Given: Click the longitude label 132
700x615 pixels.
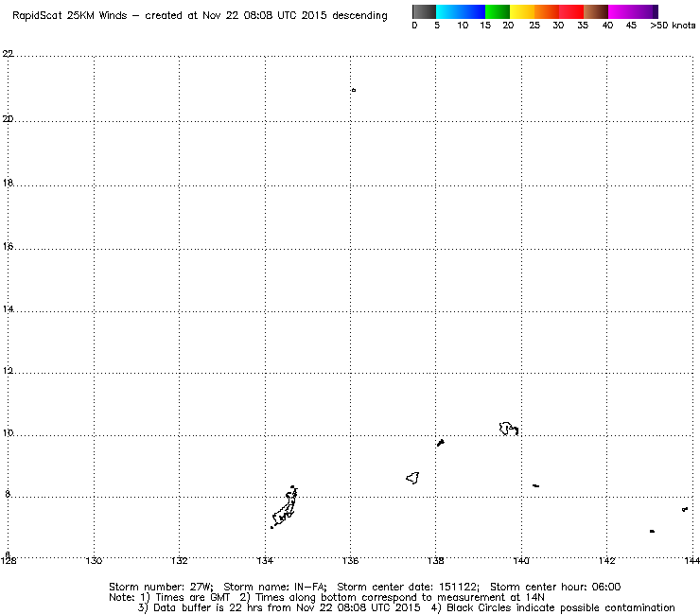Looking at the screenshot, I should (x=179, y=560).
